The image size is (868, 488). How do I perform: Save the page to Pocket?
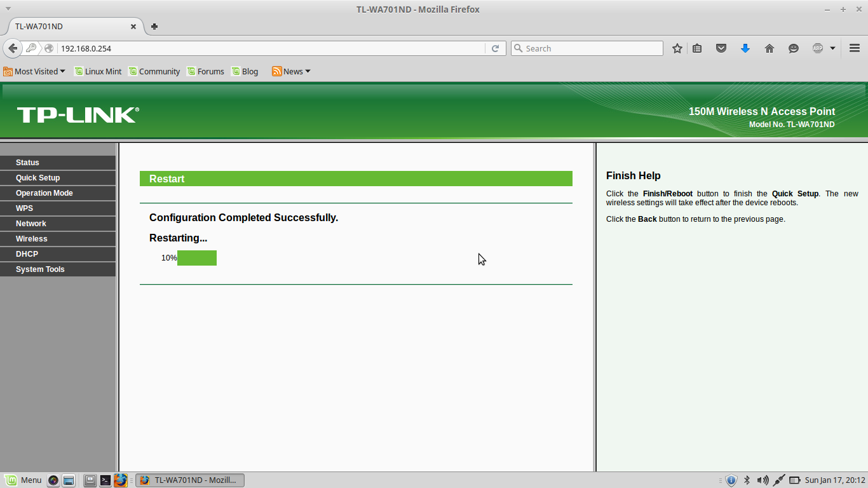[721, 48]
